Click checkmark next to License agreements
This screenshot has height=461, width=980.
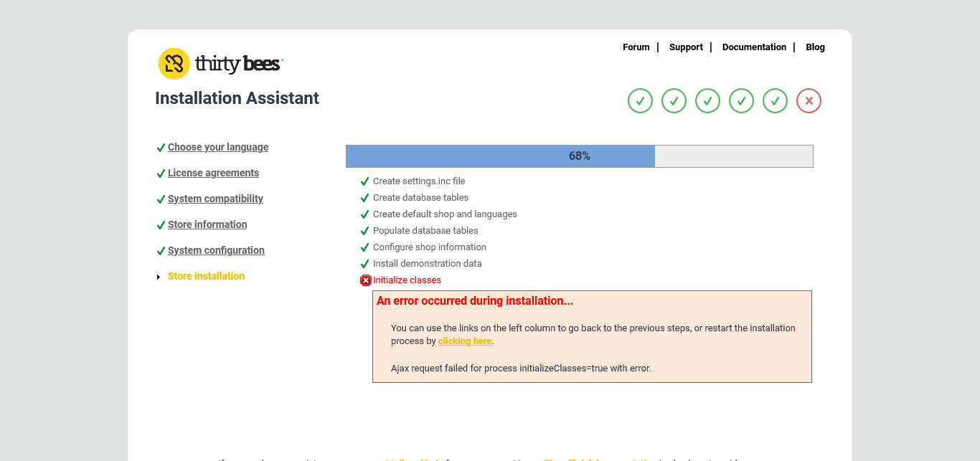pyautogui.click(x=161, y=174)
